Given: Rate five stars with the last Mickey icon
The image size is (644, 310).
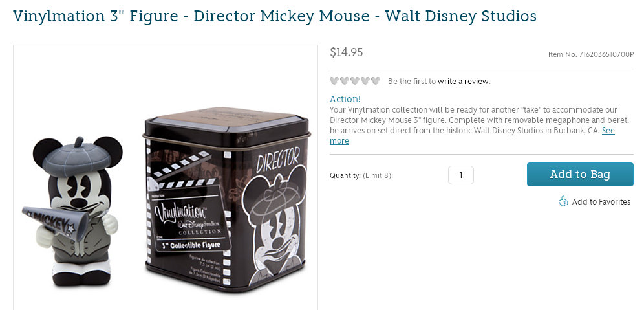Looking at the screenshot, I should [x=376, y=81].
